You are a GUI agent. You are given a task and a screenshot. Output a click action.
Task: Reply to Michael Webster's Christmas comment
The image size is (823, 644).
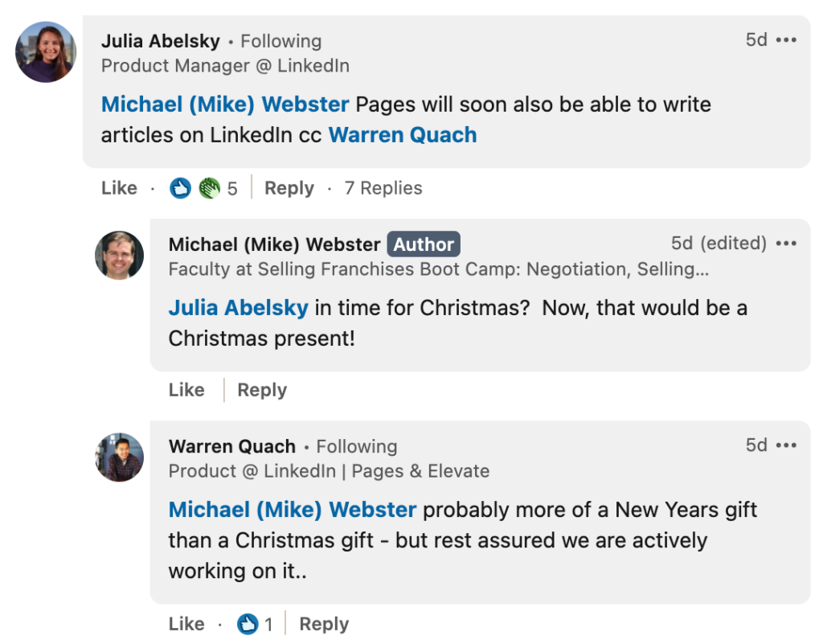click(262, 390)
